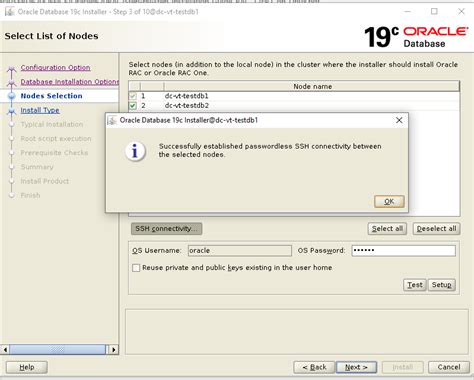The width and height of the screenshot is (474, 380).
Task: Focus the OS Username field
Action: pyautogui.click(x=240, y=251)
